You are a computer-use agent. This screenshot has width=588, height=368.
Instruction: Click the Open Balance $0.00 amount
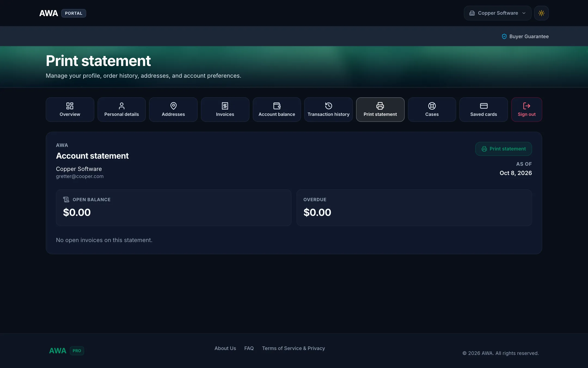coord(77,212)
